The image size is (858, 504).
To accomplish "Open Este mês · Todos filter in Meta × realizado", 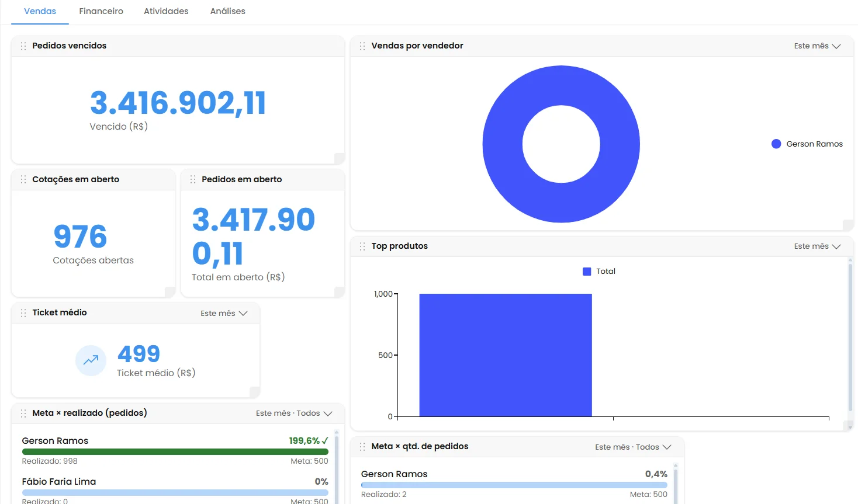I will click(x=294, y=413).
